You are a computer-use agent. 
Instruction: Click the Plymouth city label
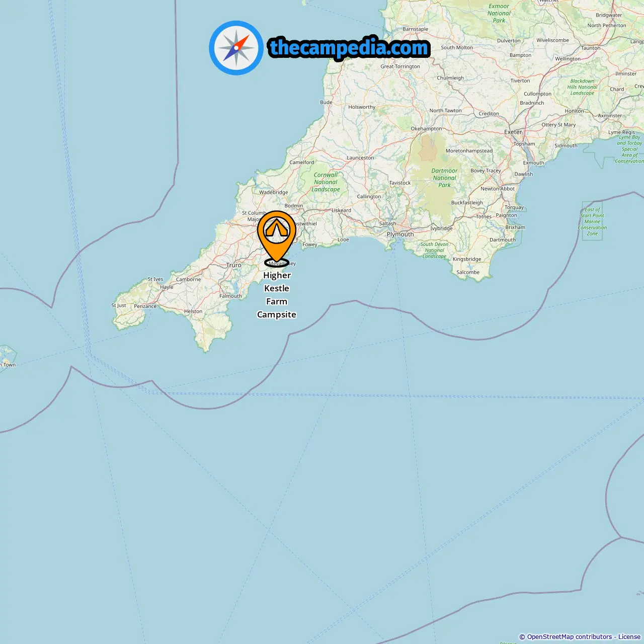(400, 234)
